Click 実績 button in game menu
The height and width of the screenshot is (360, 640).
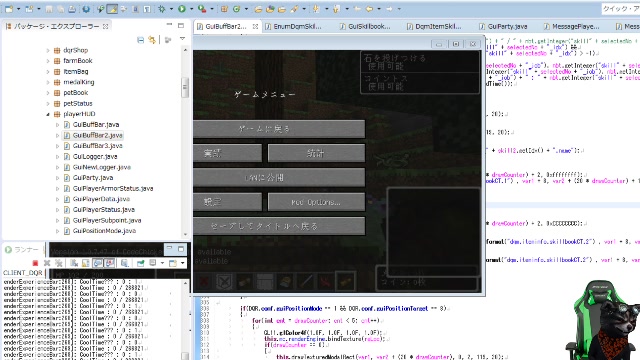click(x=227, y=153)
